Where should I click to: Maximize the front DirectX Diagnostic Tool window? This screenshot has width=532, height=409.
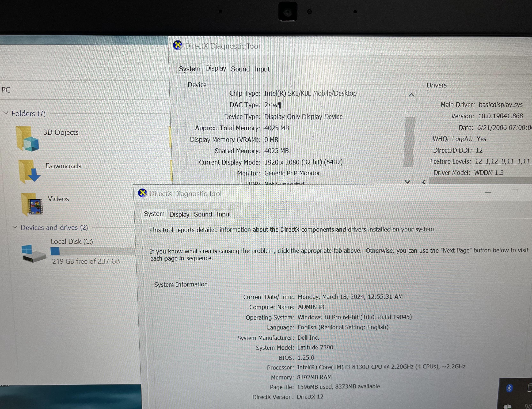point(514,193)
